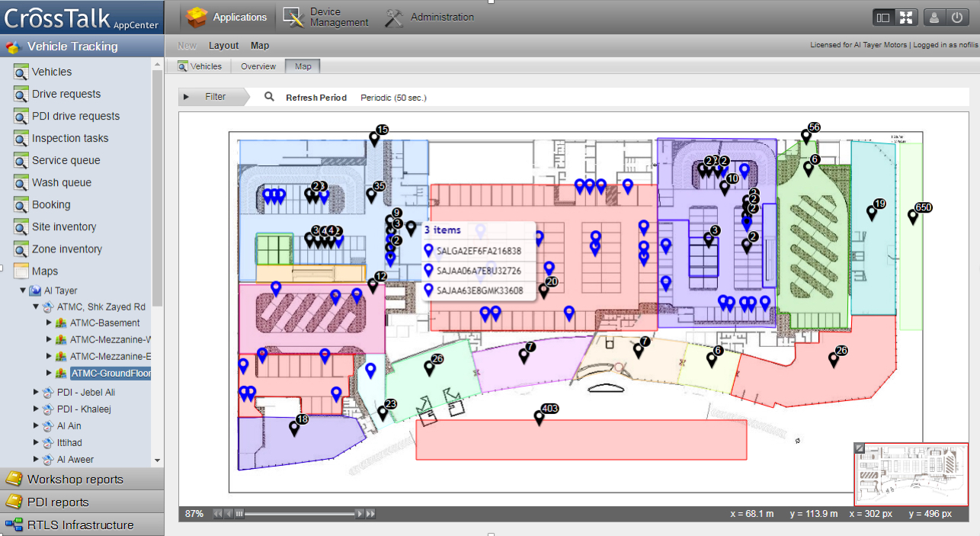Click the cluster marker labeled 403

tap(540, 417)
